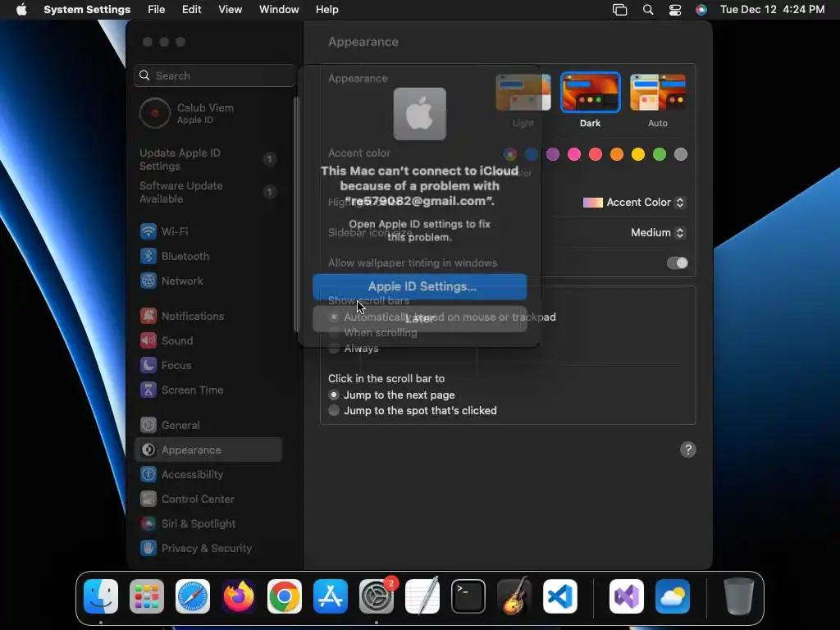This screenshot has width=840, height=630.
Task: Open Software Update Available notice
Action: point(208,192)
